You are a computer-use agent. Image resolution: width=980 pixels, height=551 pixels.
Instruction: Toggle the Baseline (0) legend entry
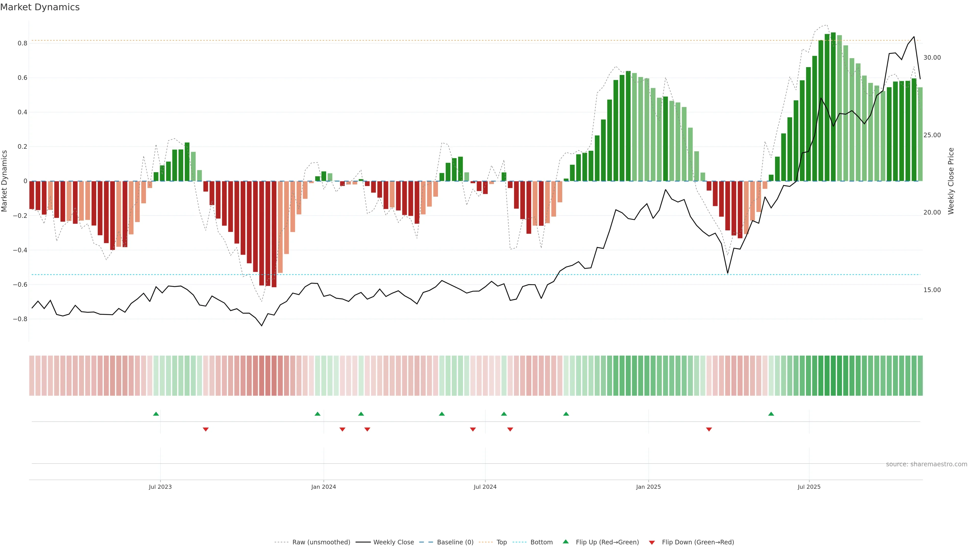click(x=455, y=542)
